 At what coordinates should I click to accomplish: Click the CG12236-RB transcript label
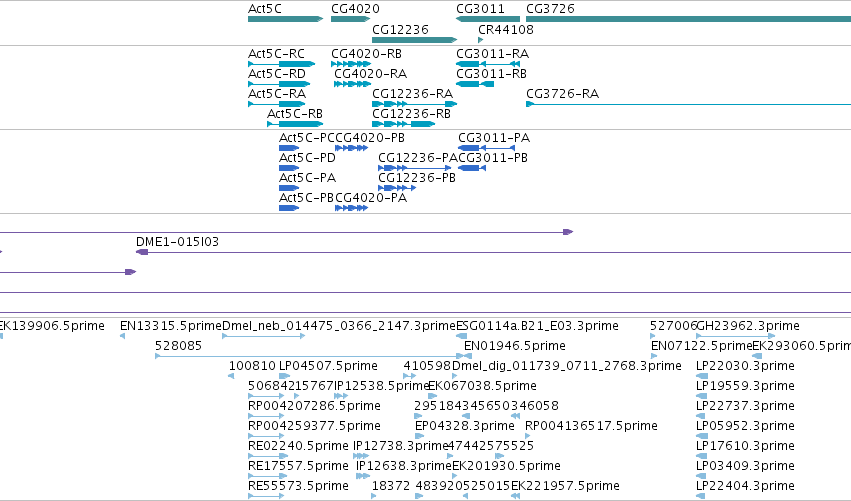411,114
